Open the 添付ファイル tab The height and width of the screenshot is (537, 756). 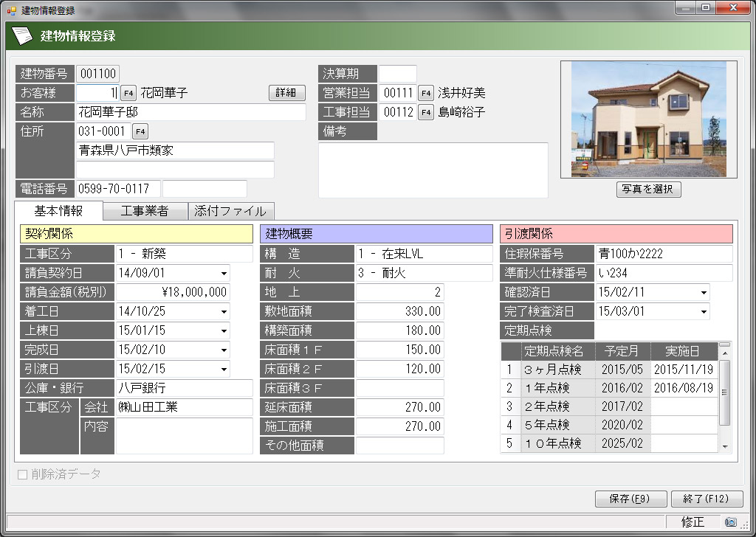click(x=230, y=211)
